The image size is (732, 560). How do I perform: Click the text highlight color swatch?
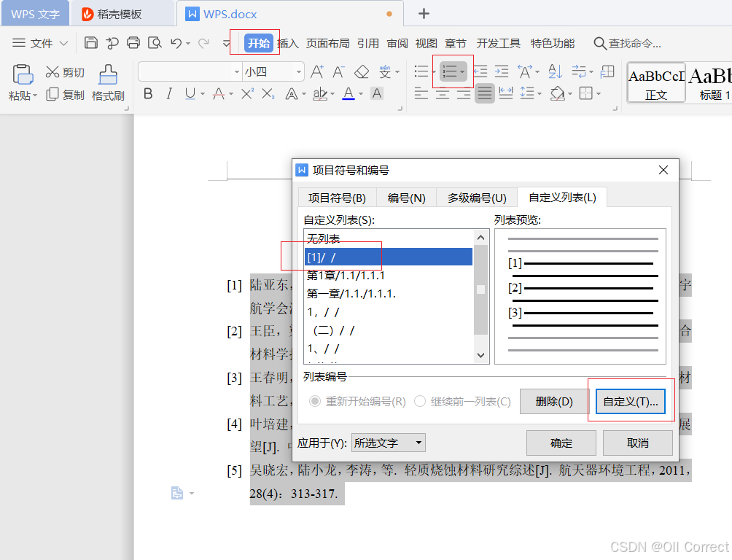[320, 94]
